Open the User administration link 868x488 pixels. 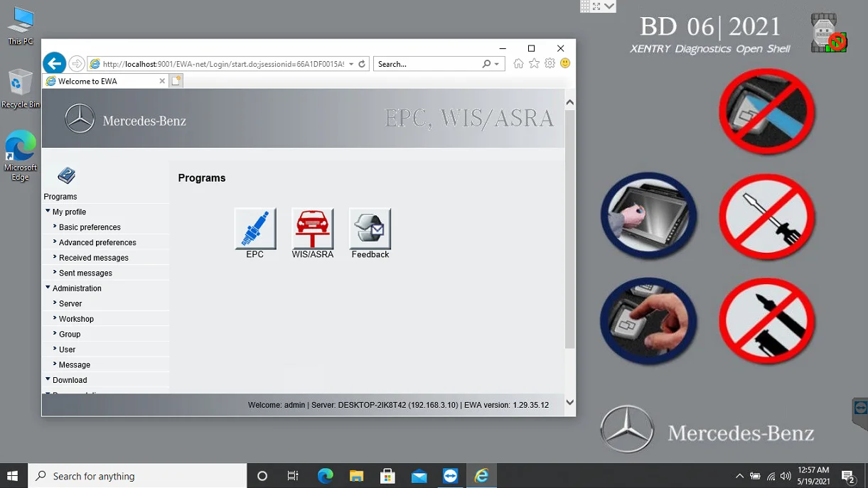68,349
